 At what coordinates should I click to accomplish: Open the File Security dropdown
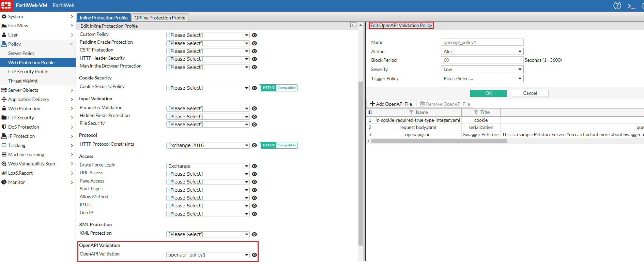coord(208,124)
